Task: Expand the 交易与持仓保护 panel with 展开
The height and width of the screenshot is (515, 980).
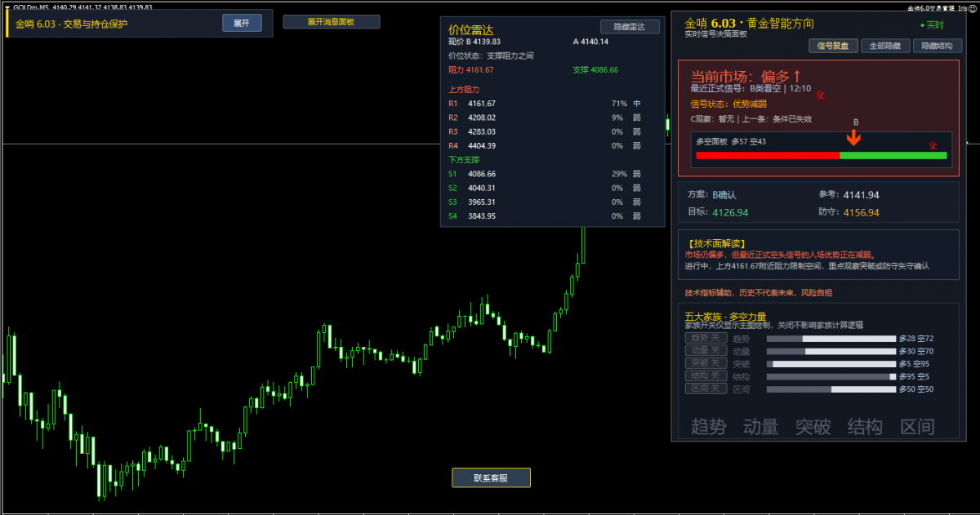Action: [x=242, y=23]
